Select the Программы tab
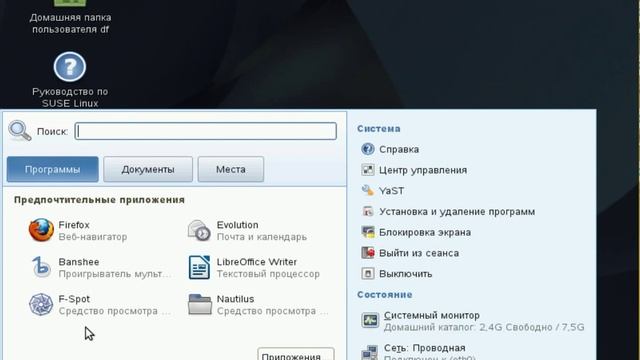640x360 pixels. pyautogui.click(x=53, y=169)
